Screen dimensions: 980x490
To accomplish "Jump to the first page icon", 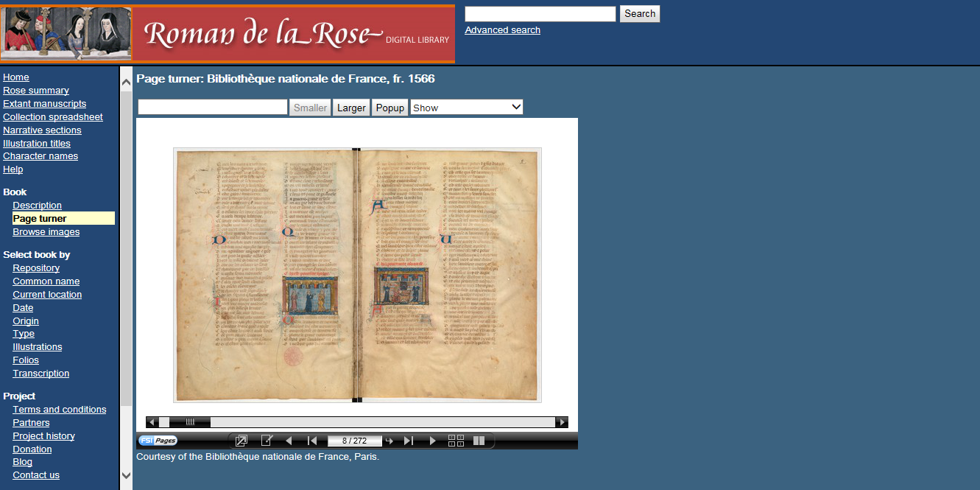I will click(x=312, y=441).
